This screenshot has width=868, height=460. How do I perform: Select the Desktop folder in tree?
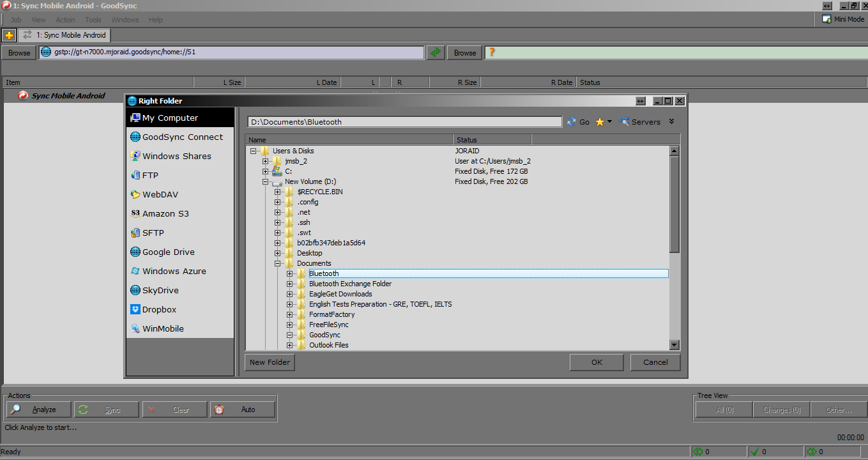tap(309, 253)
